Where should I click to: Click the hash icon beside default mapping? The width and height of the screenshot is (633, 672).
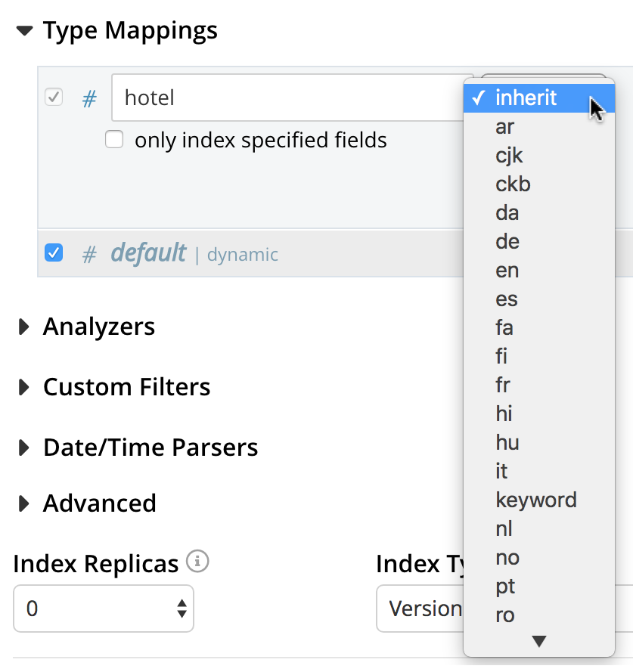point(89,254)
